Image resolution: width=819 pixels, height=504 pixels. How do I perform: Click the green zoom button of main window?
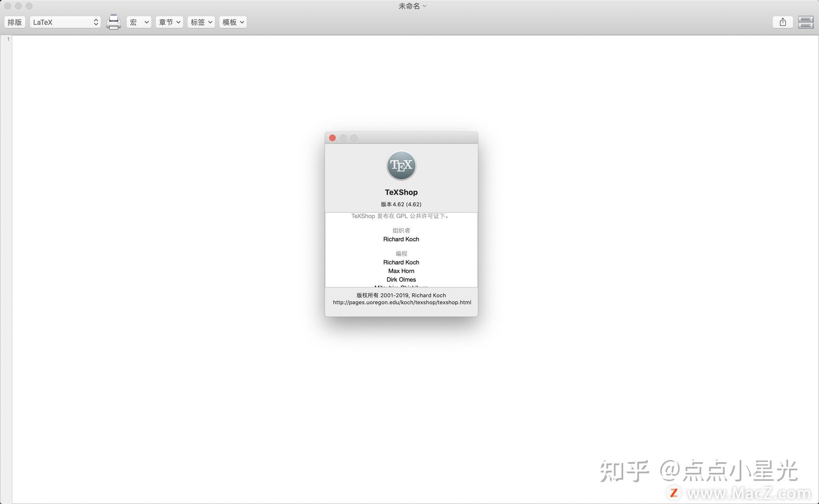click(29, 6)
